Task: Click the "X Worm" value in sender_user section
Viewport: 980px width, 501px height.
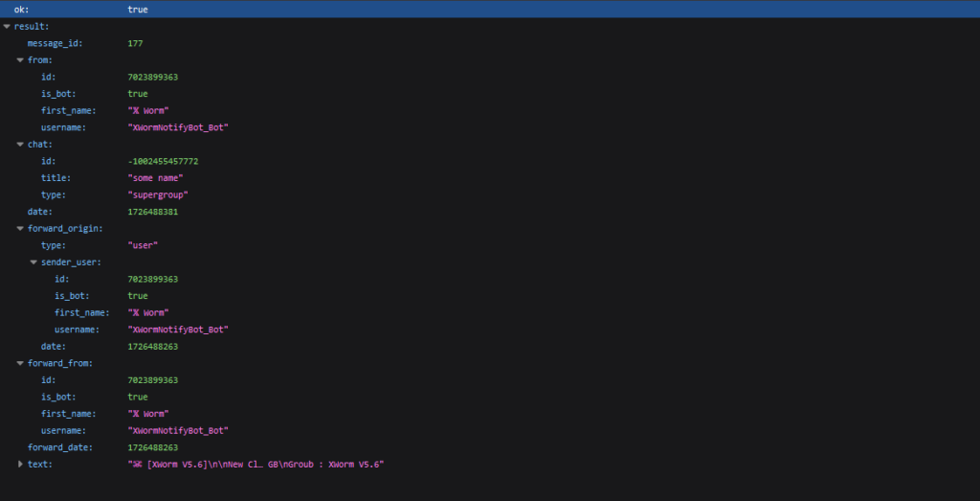Action: tap(148, 312)
